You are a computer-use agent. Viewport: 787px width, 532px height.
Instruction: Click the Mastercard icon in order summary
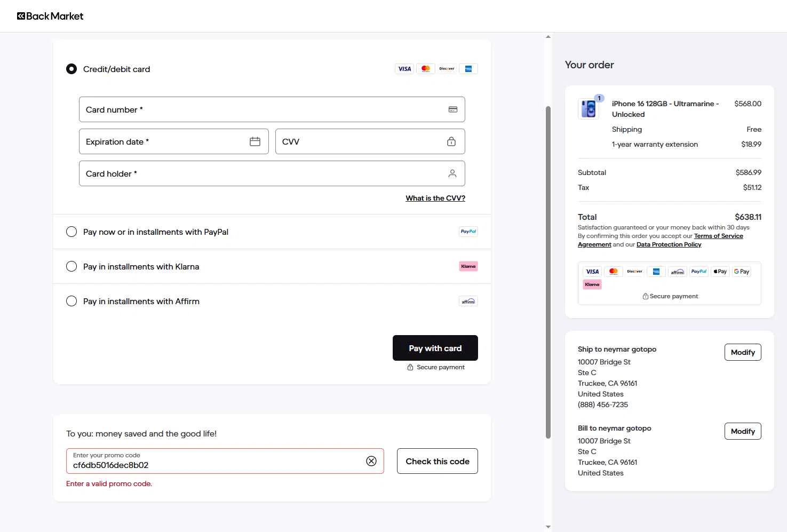point(614,272)
